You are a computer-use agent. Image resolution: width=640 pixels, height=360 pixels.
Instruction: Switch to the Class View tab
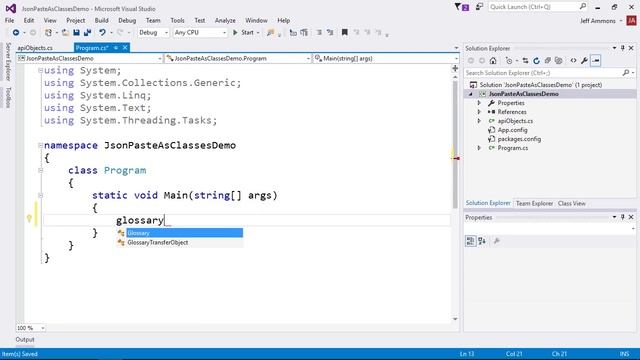571,203
